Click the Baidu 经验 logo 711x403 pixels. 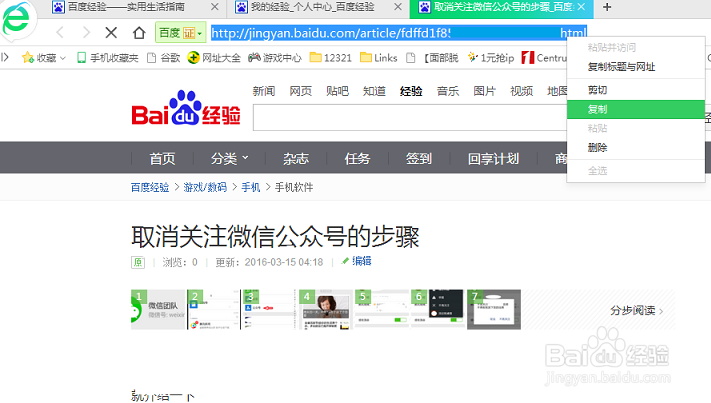(186, 108)
